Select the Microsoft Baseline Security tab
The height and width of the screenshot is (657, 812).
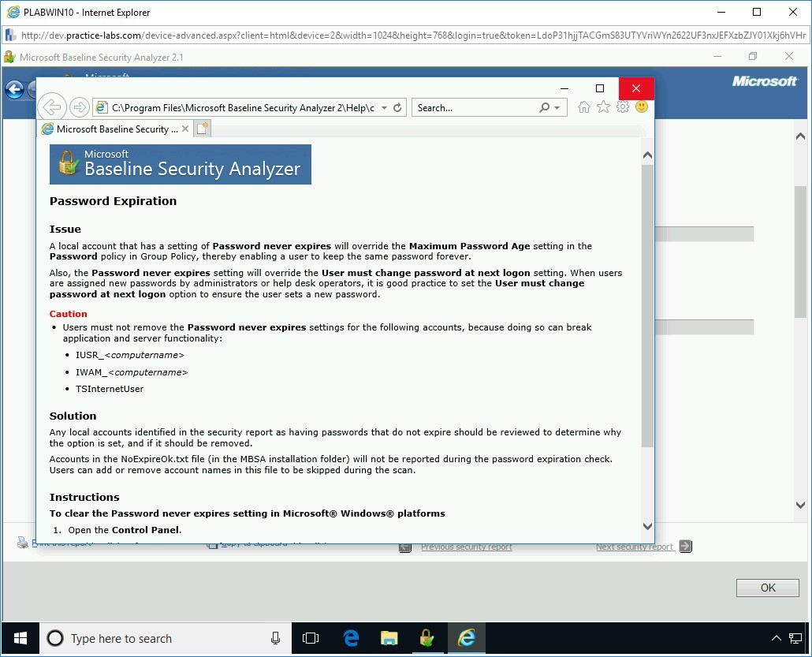coord(116,129)
